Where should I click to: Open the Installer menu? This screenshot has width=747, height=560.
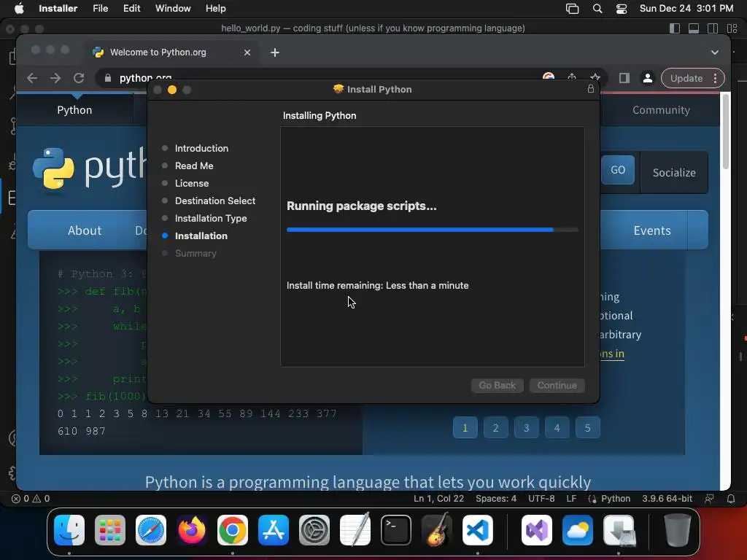(x=58, y=9)
